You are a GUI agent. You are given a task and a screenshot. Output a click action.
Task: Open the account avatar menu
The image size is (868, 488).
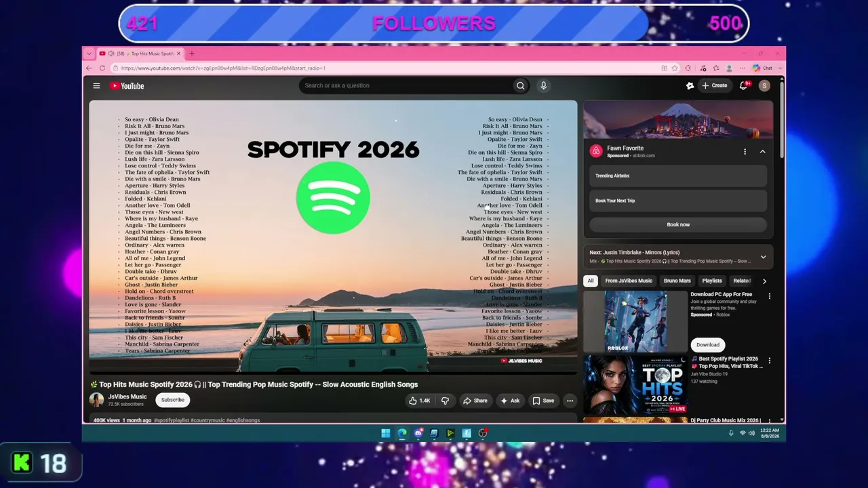[x=764, y=85]
